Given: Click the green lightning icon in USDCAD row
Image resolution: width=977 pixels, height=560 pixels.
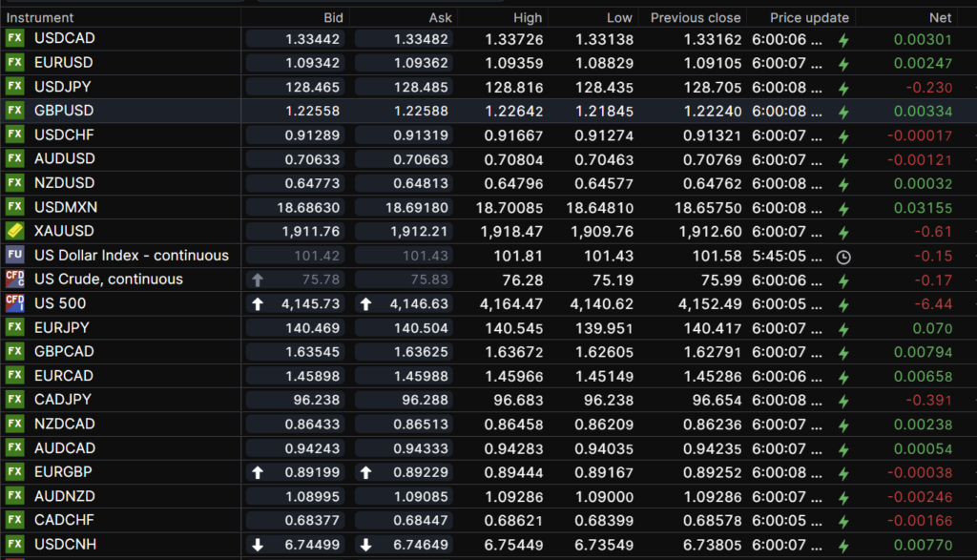Looking at the screenshot, I should click(842, 39).
